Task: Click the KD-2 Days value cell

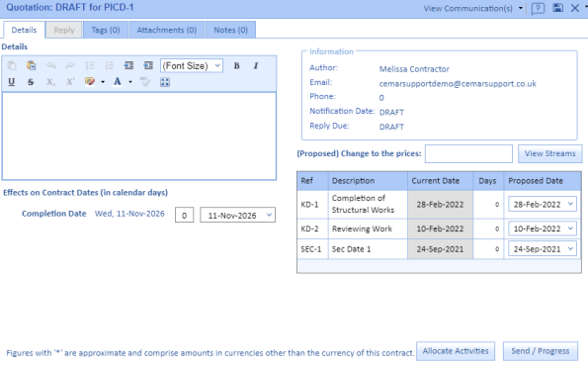Action: (488, 229)
